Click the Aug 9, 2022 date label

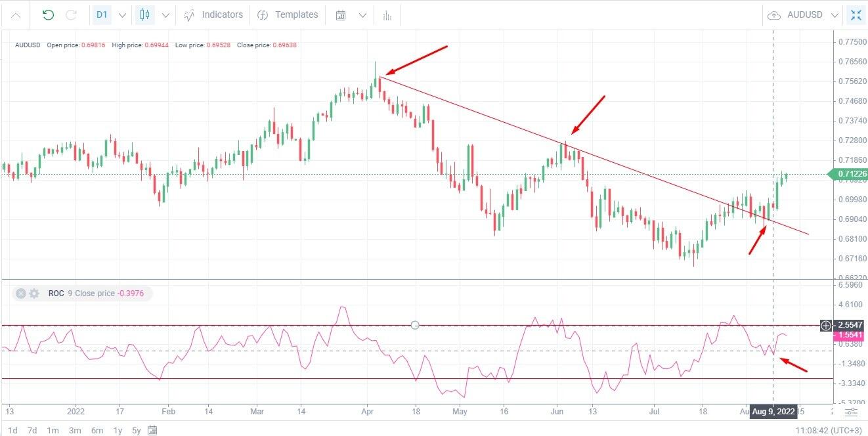(772, 412)
